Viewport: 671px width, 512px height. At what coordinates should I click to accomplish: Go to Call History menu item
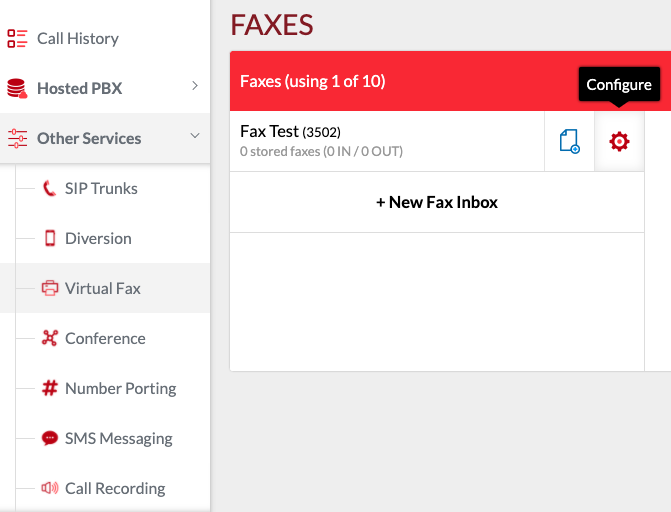(78, 39)
